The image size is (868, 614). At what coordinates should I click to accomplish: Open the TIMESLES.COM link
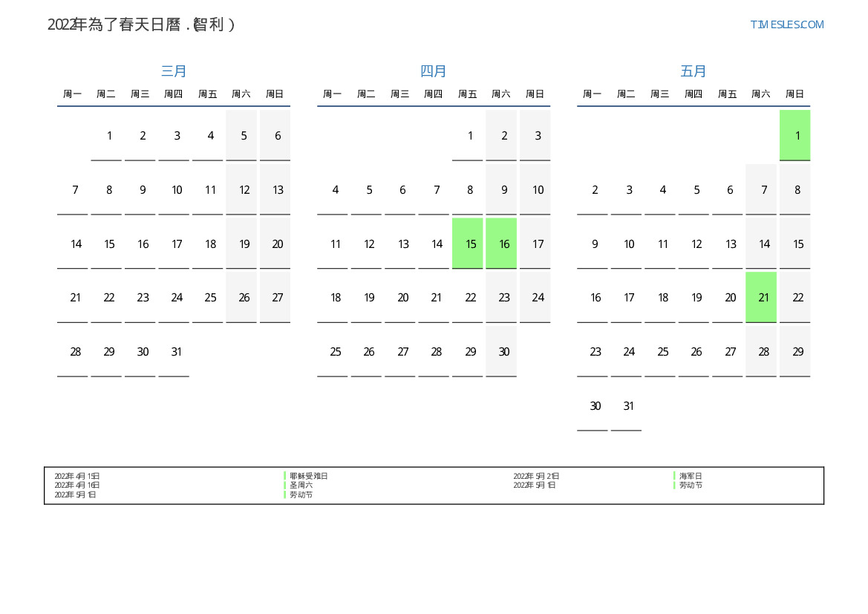click(x=787, y=25)
